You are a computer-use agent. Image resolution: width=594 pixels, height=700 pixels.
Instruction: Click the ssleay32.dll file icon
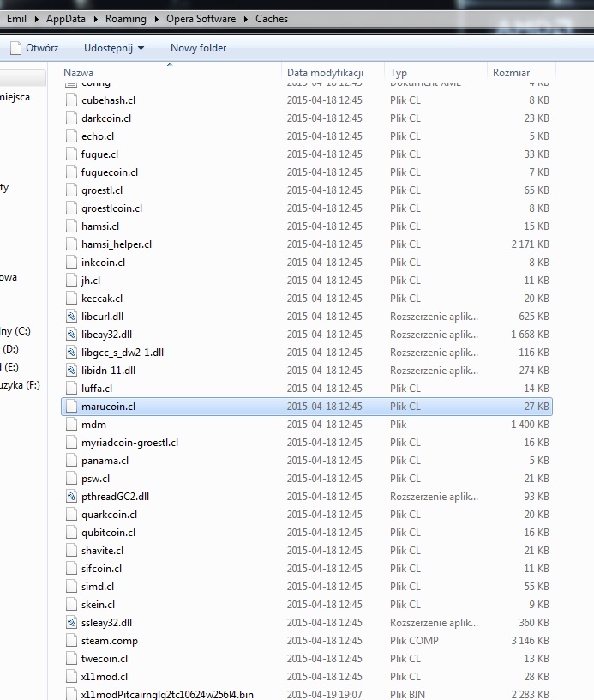pos(72,623)
